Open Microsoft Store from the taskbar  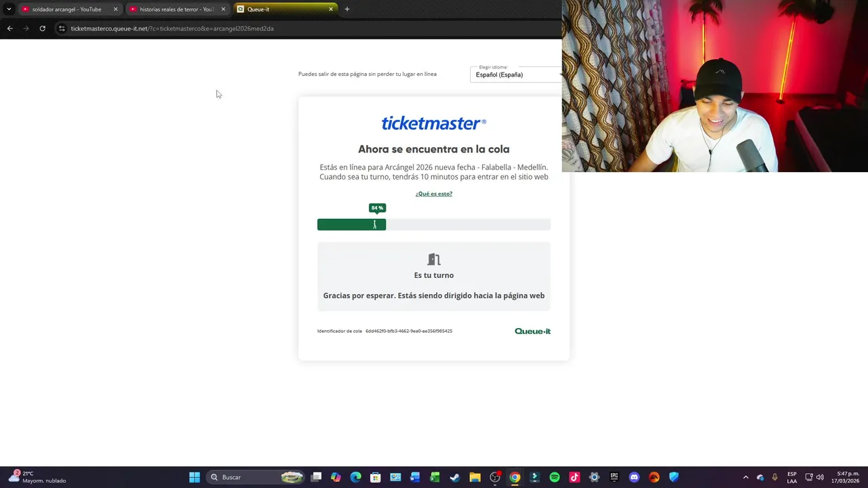(x=376, y=477)
